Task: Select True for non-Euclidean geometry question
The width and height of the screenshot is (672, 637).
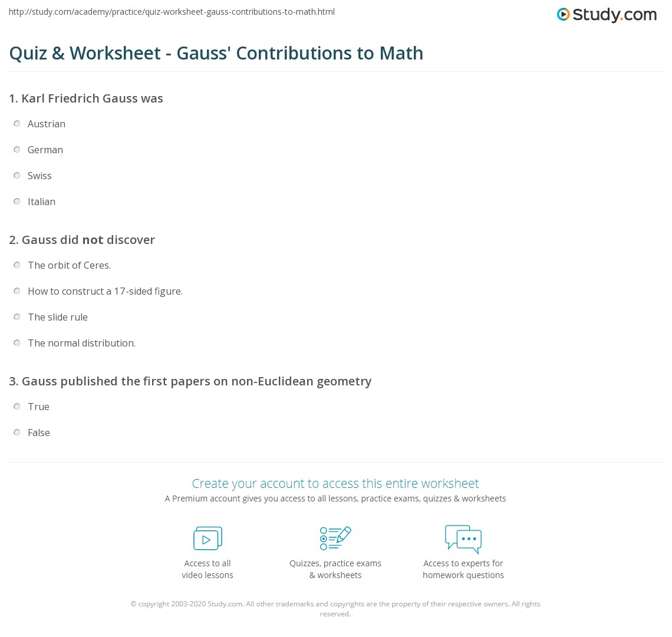Action: point(17,407)
